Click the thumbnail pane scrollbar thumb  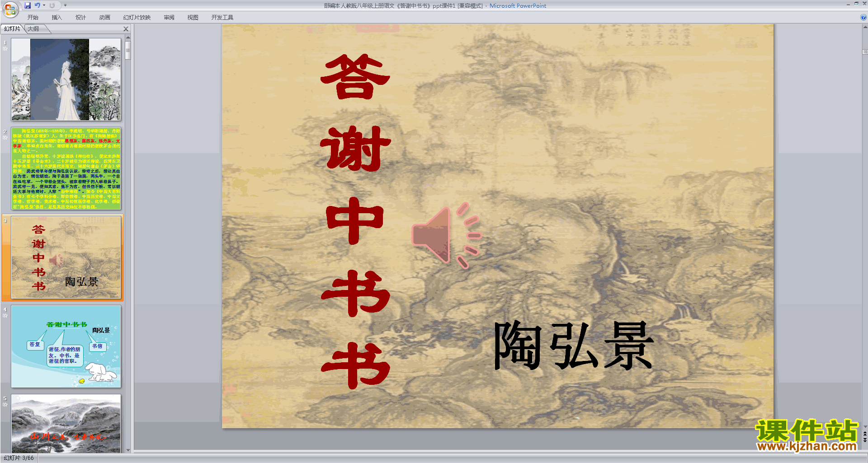click(x=128, y=51)
